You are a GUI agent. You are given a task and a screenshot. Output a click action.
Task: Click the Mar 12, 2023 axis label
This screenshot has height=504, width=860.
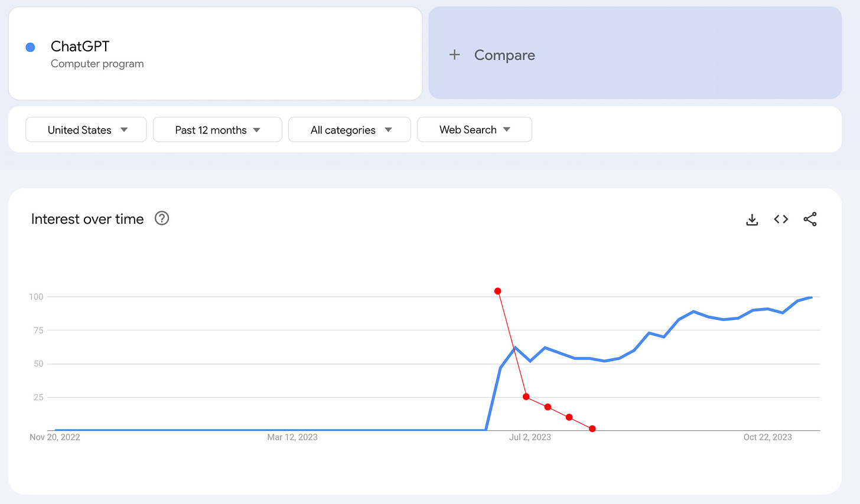(292, 437)
